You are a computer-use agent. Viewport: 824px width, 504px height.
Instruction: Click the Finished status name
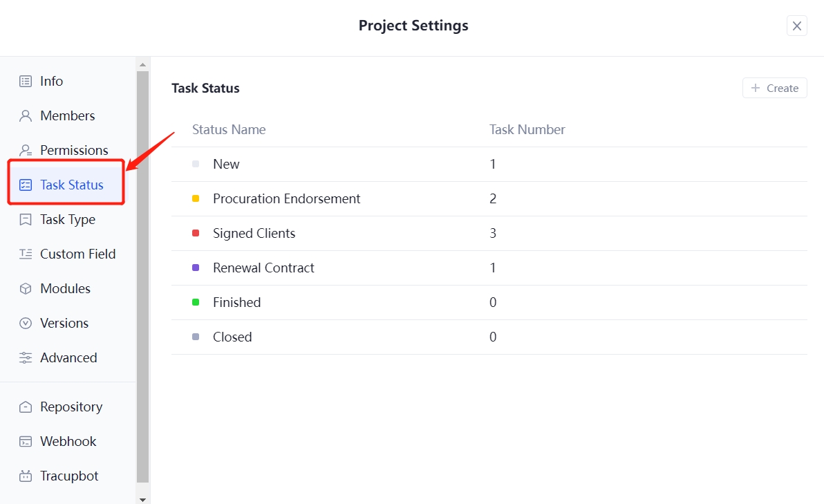pos(236,302)
